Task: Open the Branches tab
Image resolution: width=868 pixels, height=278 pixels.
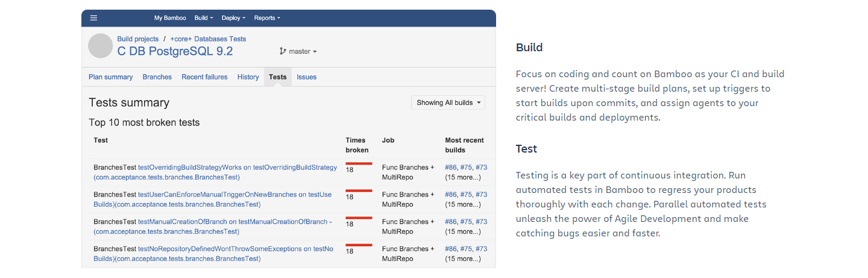Action: coord(157,77)
